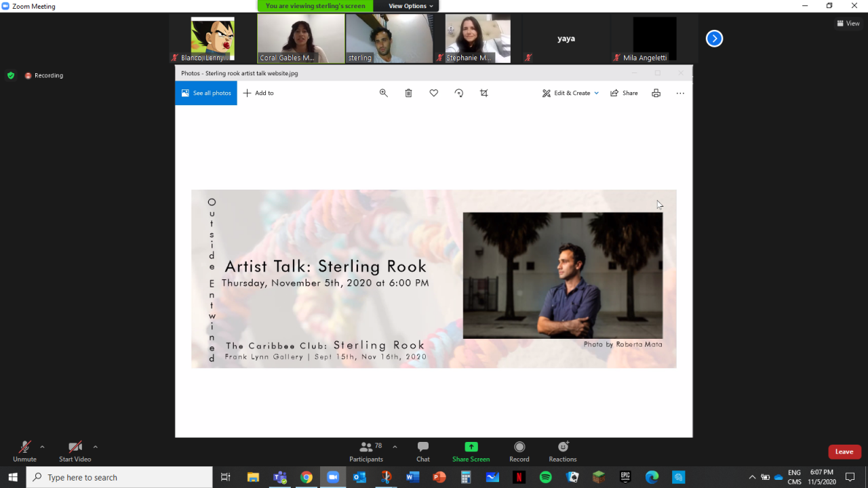Click the green Share Screen button
The image size is (868, 488).
471,451
